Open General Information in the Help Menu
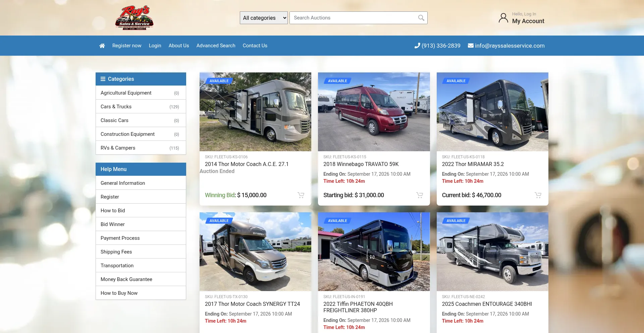This screenshot has height=333, width=644. [141, 183]
